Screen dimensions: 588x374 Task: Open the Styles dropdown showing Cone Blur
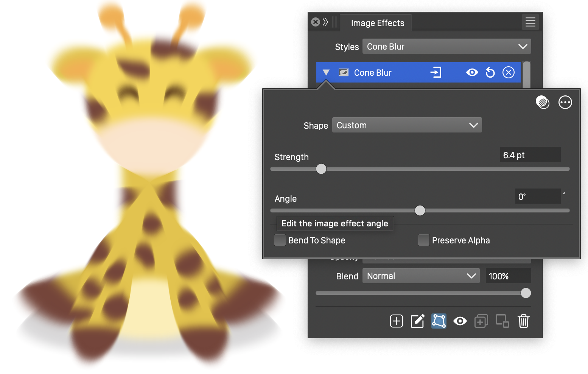click(x=446, y=46)
